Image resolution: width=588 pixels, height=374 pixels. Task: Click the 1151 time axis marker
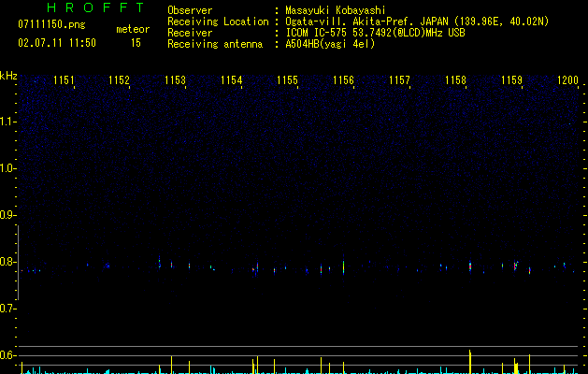pyautogui.click(x=64, y=80)
